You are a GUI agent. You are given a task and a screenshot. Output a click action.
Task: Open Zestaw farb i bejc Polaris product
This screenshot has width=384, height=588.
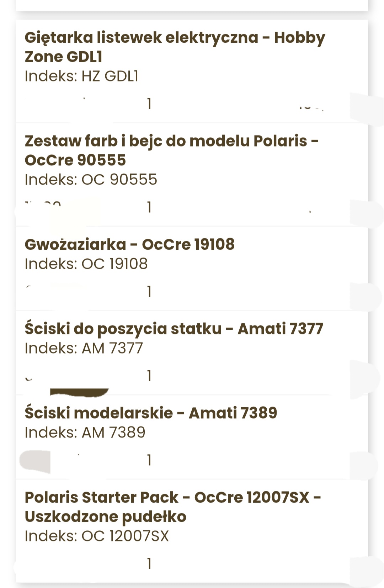172,150
